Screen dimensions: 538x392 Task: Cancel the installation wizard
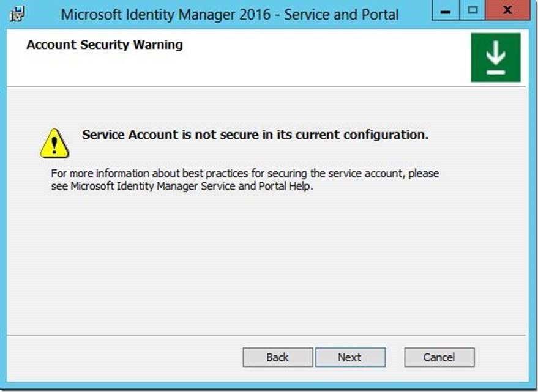(x=439, y=357)
